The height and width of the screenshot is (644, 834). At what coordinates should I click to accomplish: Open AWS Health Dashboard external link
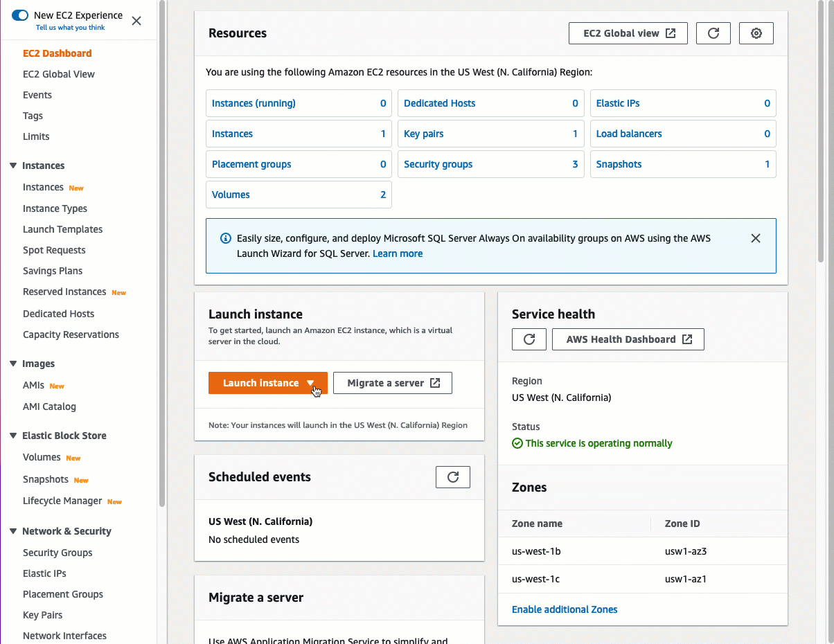[628, 339]
